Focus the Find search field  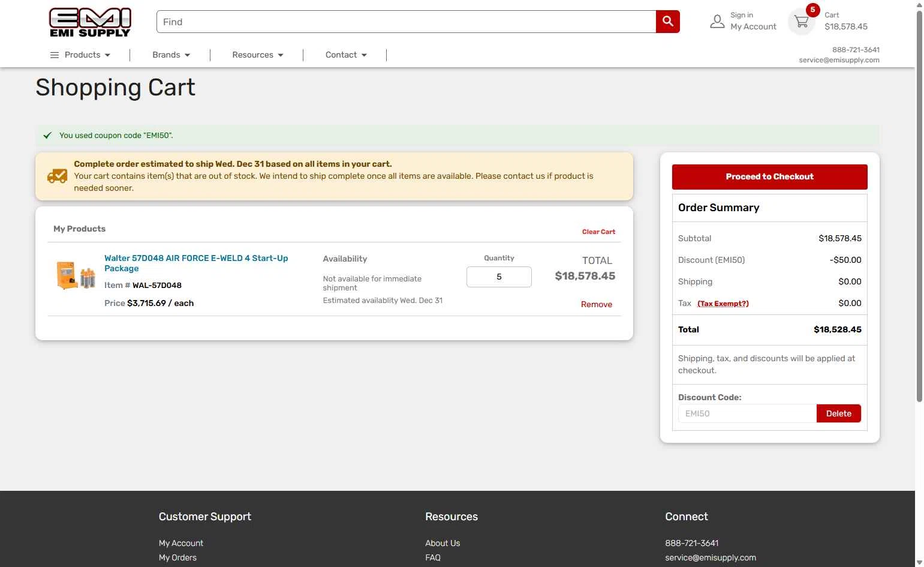click(406, 22)
